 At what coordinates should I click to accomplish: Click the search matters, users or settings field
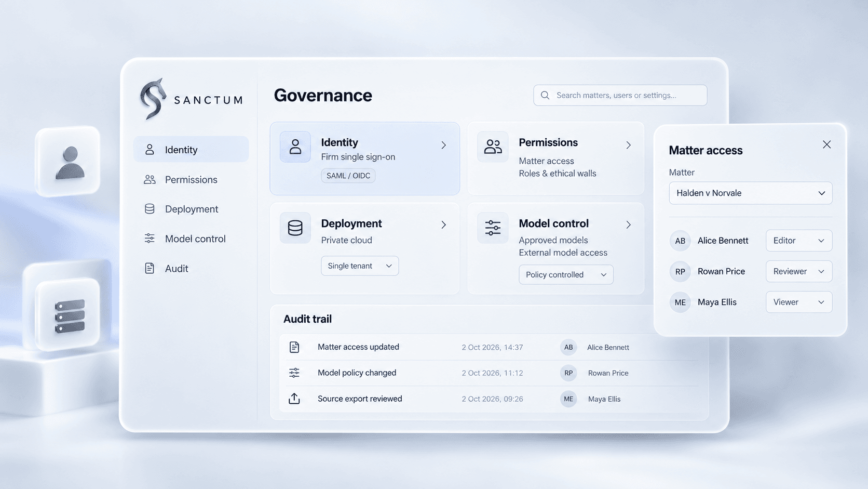620,95
